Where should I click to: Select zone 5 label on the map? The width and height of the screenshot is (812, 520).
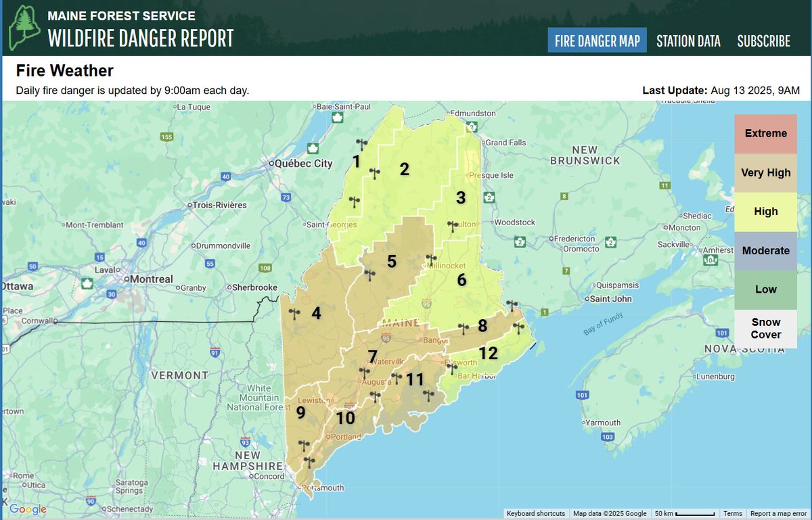[x=392, y=262]
